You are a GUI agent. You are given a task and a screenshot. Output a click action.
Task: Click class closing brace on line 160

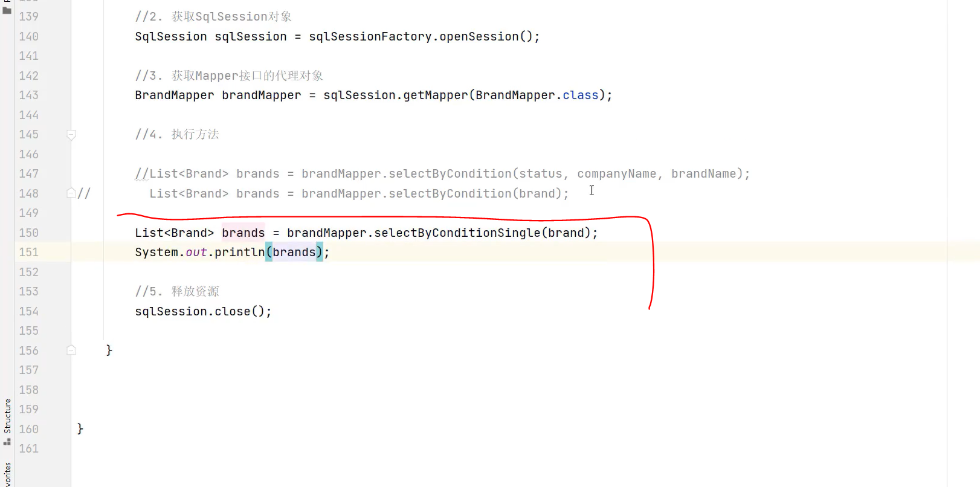(80, 428)
